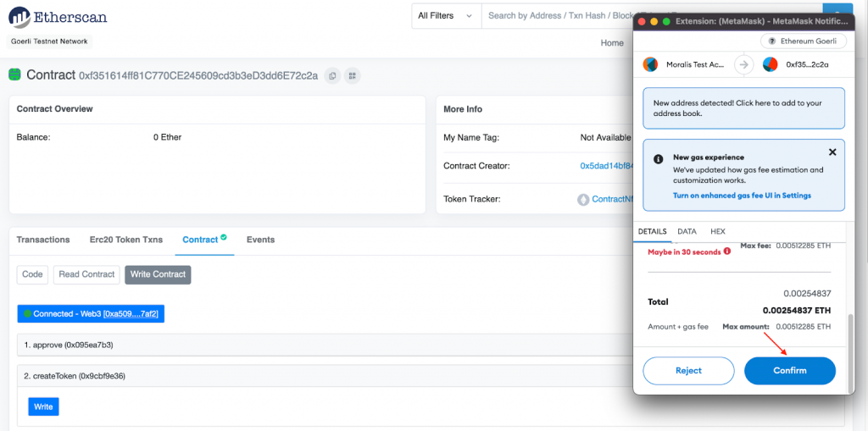Click the Moralis Test Account name
Image resolution: width=868 pixels, height=431 pixels.
point(695,64)
